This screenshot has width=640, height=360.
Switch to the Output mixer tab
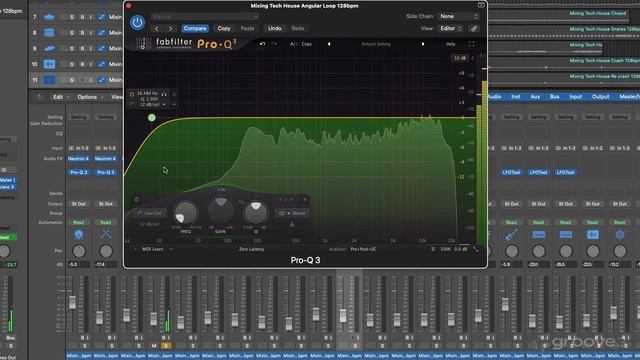(x=600, y=97)
